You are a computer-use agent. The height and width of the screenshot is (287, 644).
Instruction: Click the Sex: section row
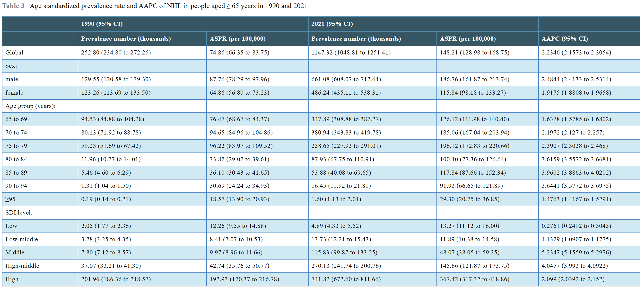click(11, 66)
